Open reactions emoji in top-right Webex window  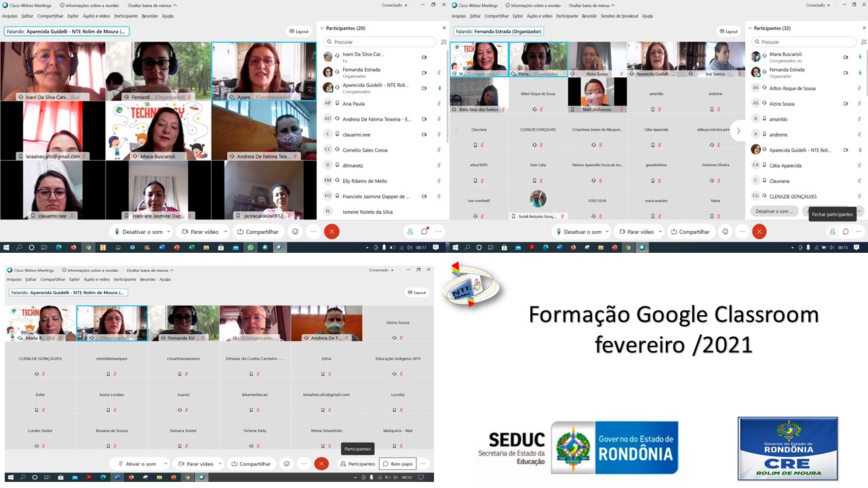(x=726, y=232)
